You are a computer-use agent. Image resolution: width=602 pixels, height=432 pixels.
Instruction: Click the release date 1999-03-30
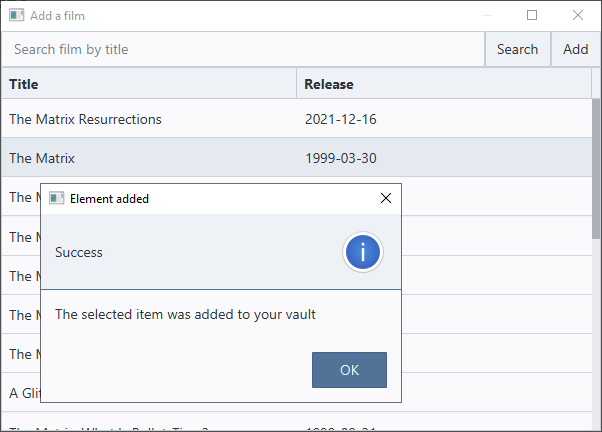[341, 158]
